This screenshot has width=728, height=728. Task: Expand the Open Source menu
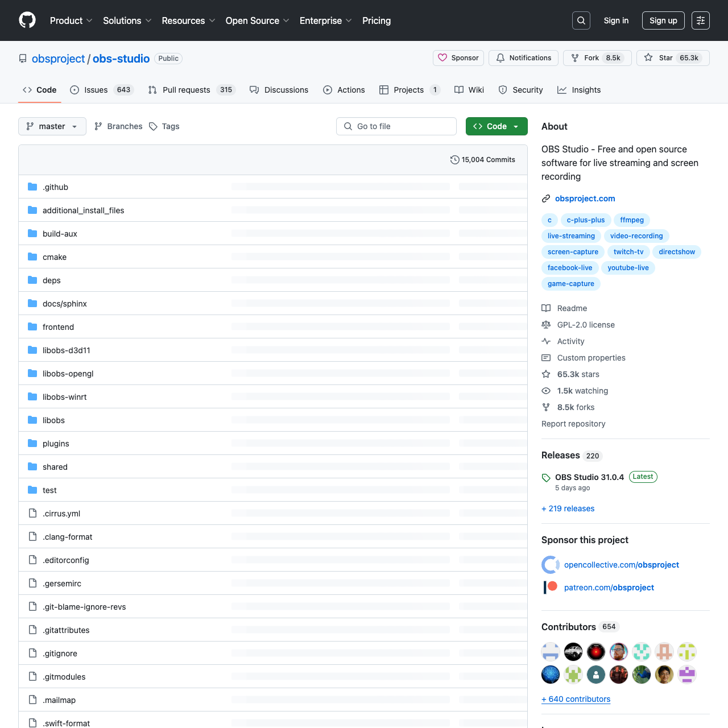click(x=258, y=20)
